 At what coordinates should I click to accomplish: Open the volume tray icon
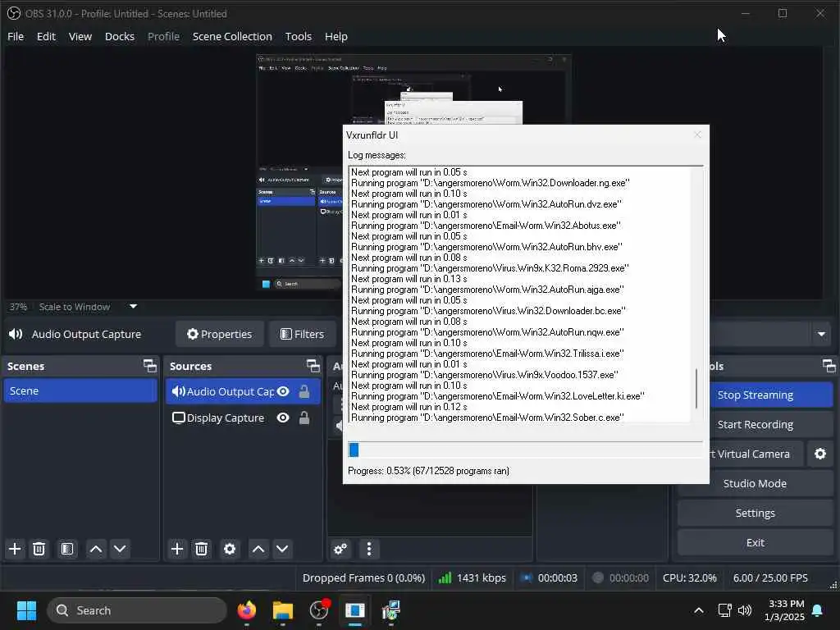point(745,610)
